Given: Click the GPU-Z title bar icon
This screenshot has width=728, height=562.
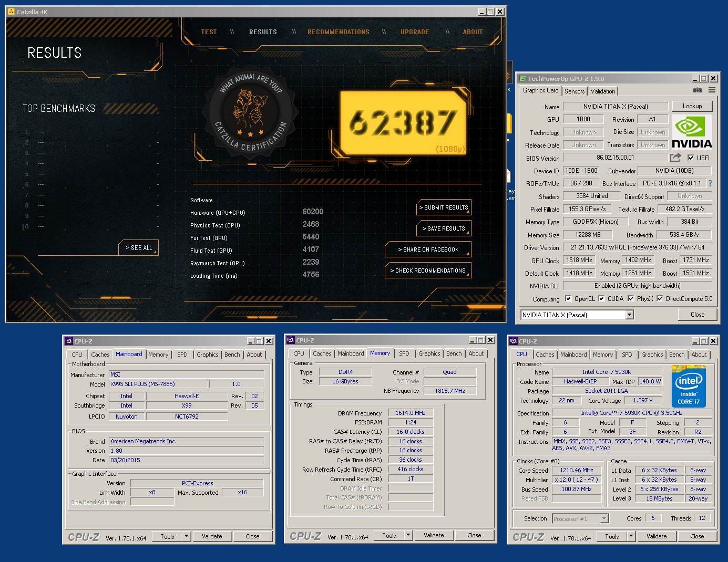Looking at the screenshot, I should [522, 78].
